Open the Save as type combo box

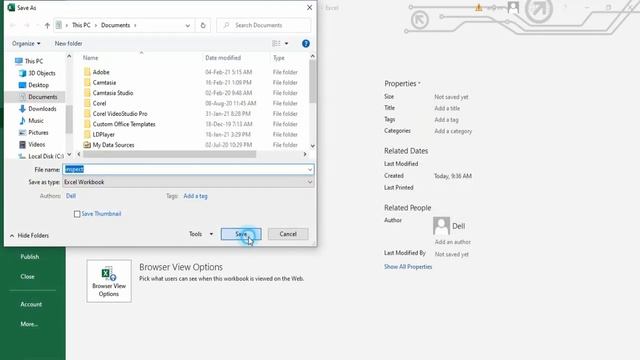pos(188,182)
